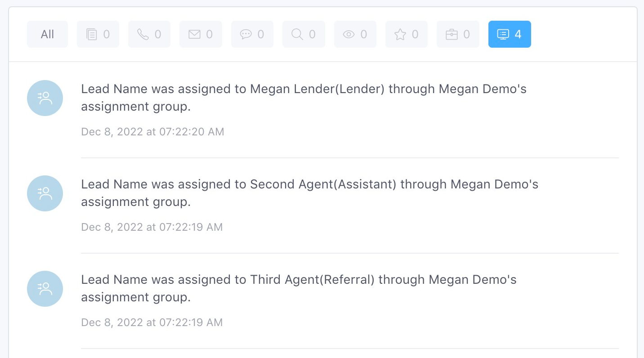The width and height of the screenshot is (644, 358).
Task: Show only email activity
Action: pyautogui.click(x=201, y=34)
